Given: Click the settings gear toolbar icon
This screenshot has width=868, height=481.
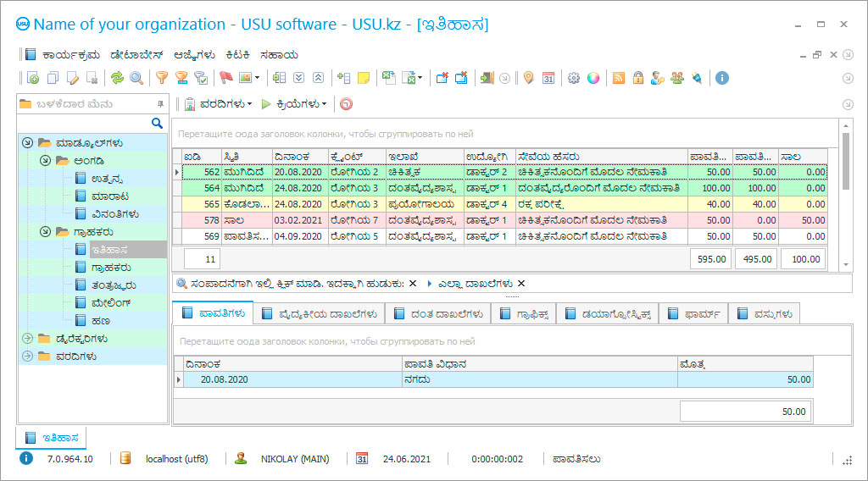Looking at the screenshot, I should click(574, 78).
